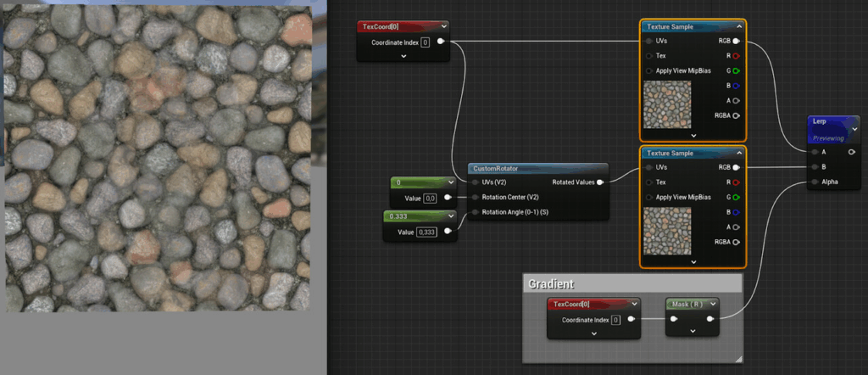Image resolution: width=868 pixels, height=375 pixels.
Task: Click the Mask (R) node output pin
Action: pyautogui.click(x=709, y=319)
